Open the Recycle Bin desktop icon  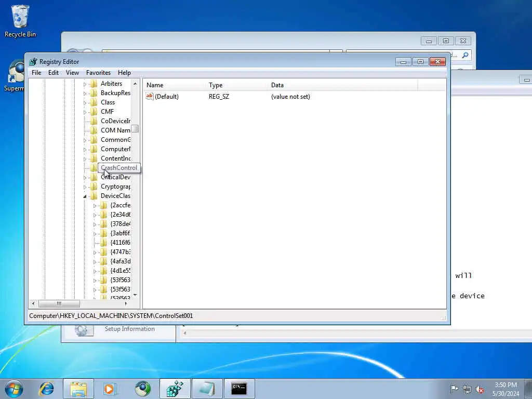[20, 21]
